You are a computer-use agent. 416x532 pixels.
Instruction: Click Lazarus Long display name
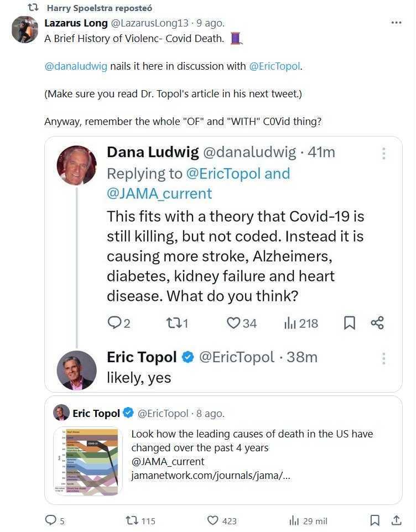[76, 23]
